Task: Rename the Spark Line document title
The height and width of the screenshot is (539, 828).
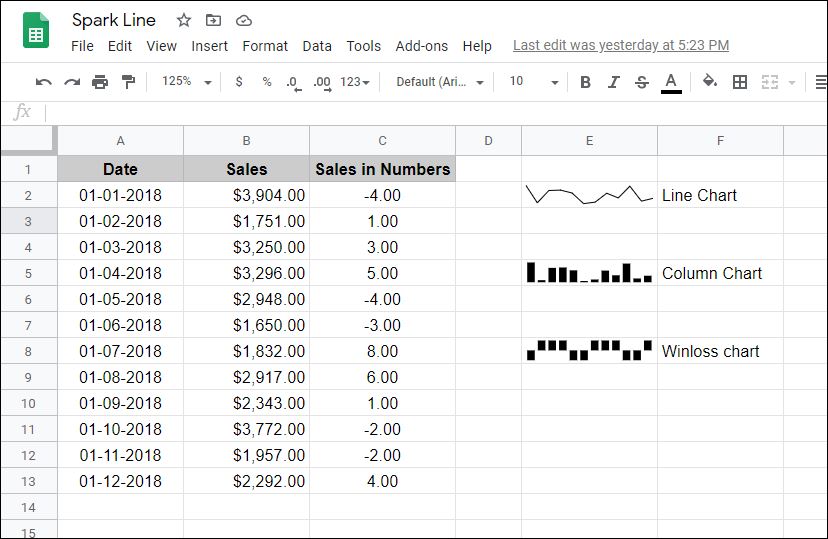Action: 114,20
